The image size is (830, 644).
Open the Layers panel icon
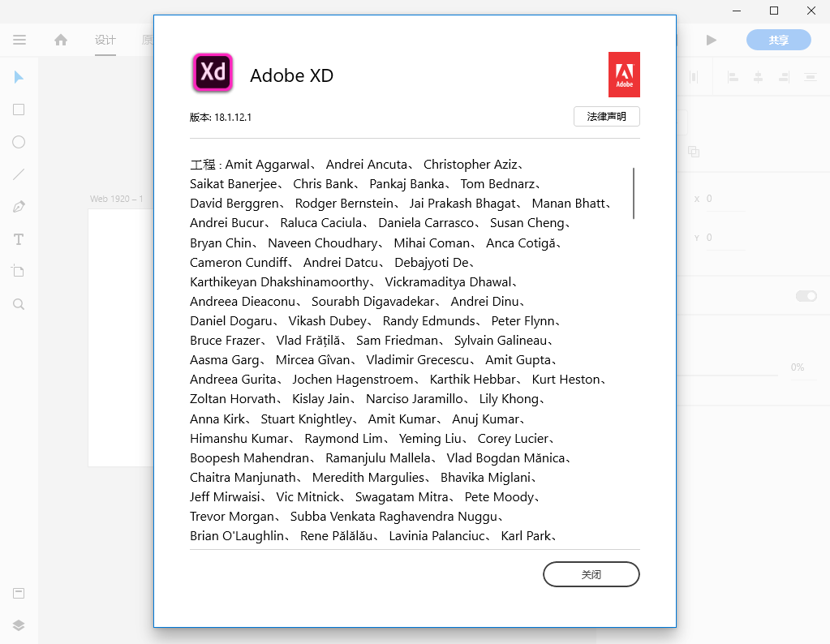[x=19, y=625]
